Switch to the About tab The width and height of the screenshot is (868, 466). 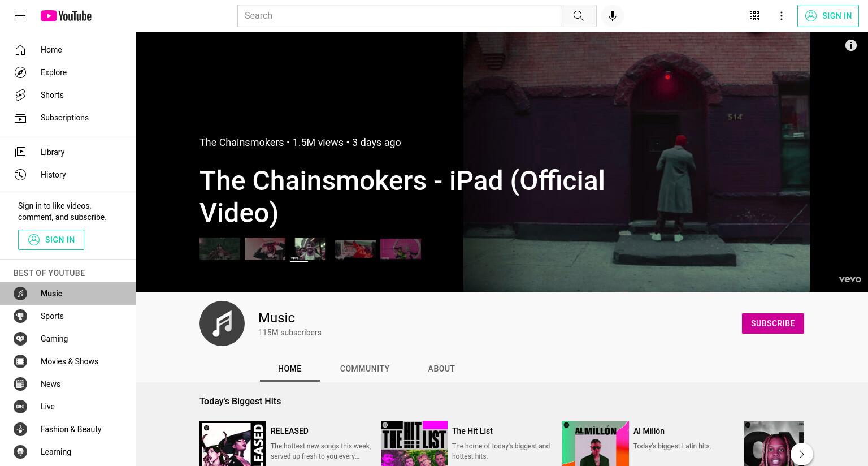tap(441, 369)
